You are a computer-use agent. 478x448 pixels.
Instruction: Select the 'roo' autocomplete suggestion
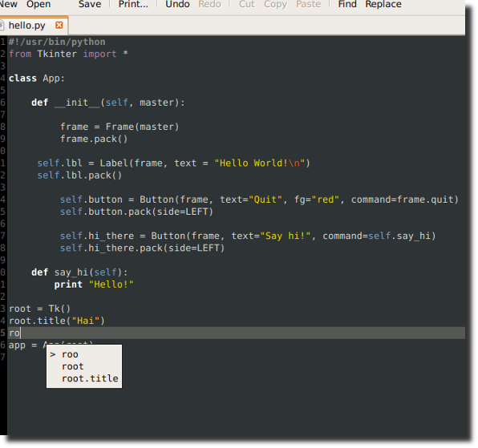click(70, 354)
